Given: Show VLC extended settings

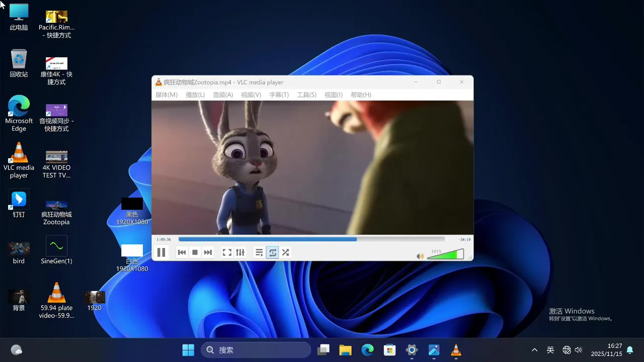Looking at the screenshot, I should (x=240, y=252).
